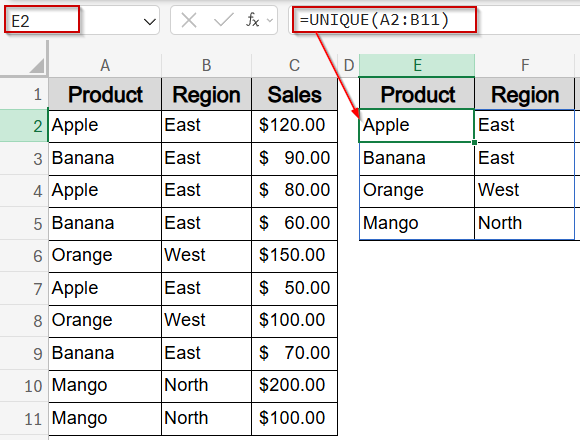
Task: Select cell C5 showing $ 60.00
Action: click(x=294, y=224)
